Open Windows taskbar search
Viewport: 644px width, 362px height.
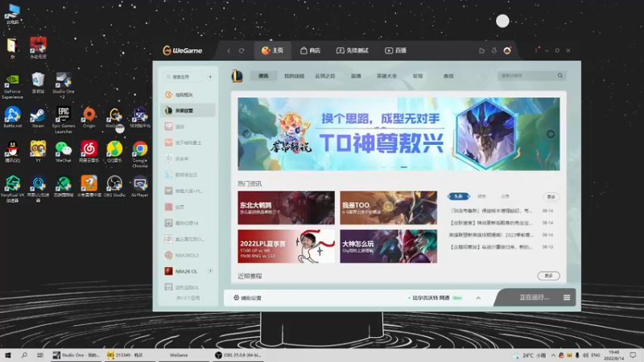(24, 356)
